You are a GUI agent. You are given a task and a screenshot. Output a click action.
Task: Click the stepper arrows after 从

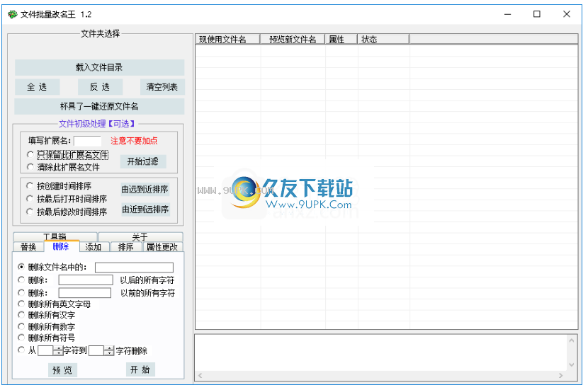tap(58, 350)
